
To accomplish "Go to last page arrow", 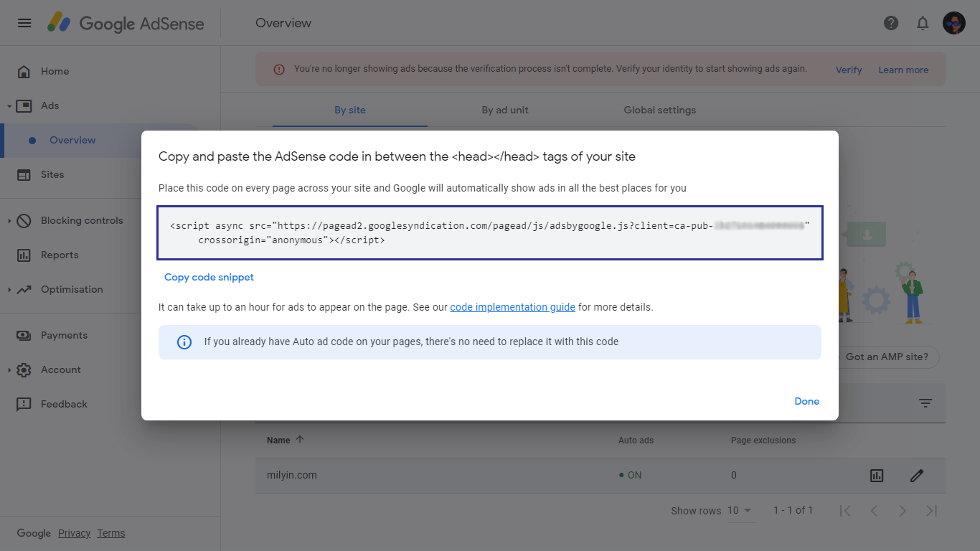I will coord(931,511).
